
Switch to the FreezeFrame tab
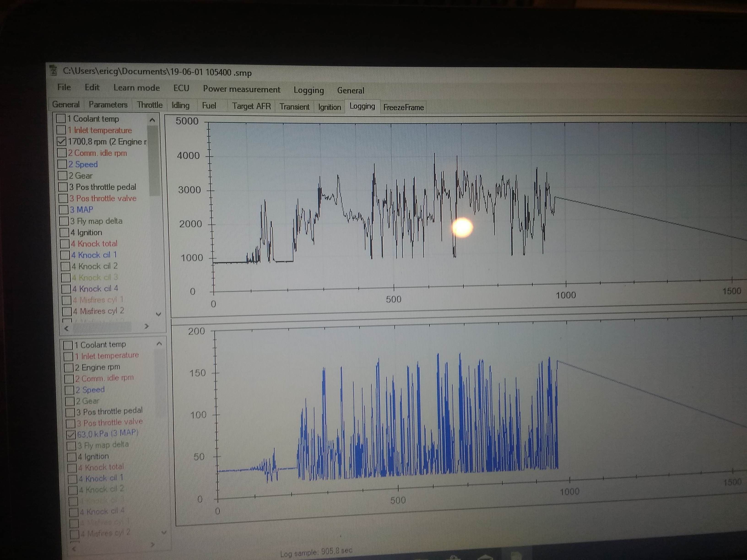(x=403, y=107)
